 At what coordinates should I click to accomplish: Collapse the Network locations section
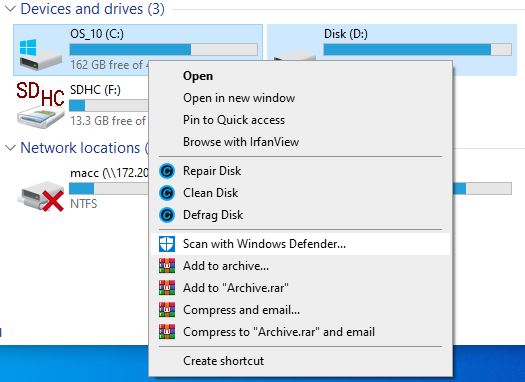[x=11, y=148]
